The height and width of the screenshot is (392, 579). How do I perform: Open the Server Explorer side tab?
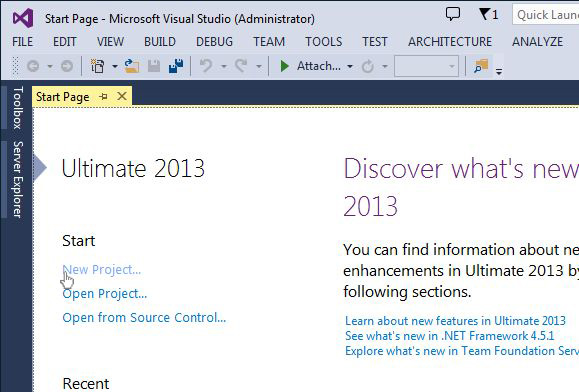pos(18,179)
